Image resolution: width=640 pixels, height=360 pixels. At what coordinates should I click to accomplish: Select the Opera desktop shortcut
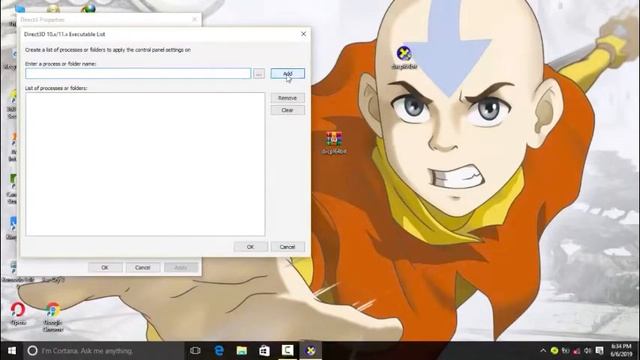(18, 313)
